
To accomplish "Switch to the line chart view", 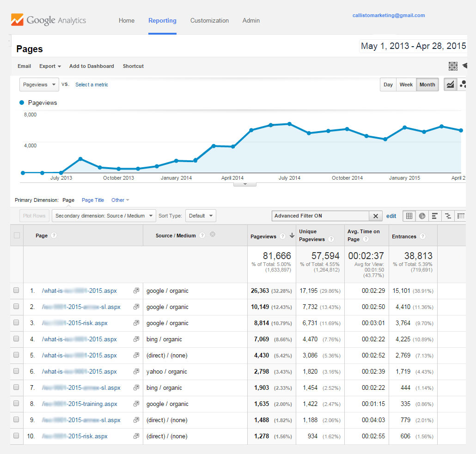I will [x=450, y=85].
